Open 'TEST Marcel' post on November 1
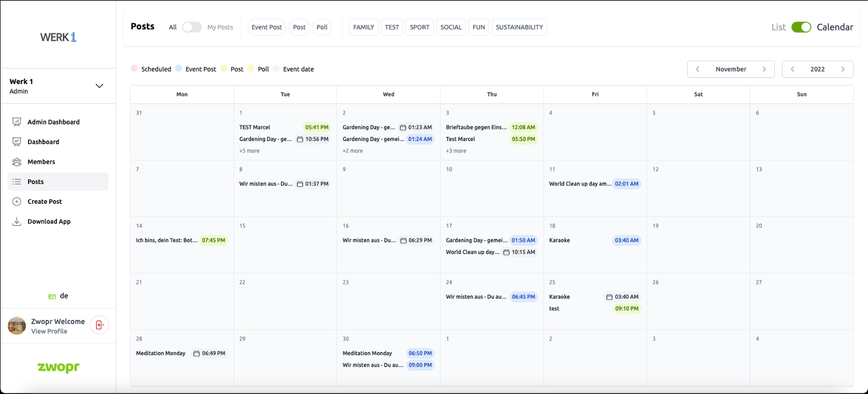This screenshot has width=868, height=394. coord(284,127)
